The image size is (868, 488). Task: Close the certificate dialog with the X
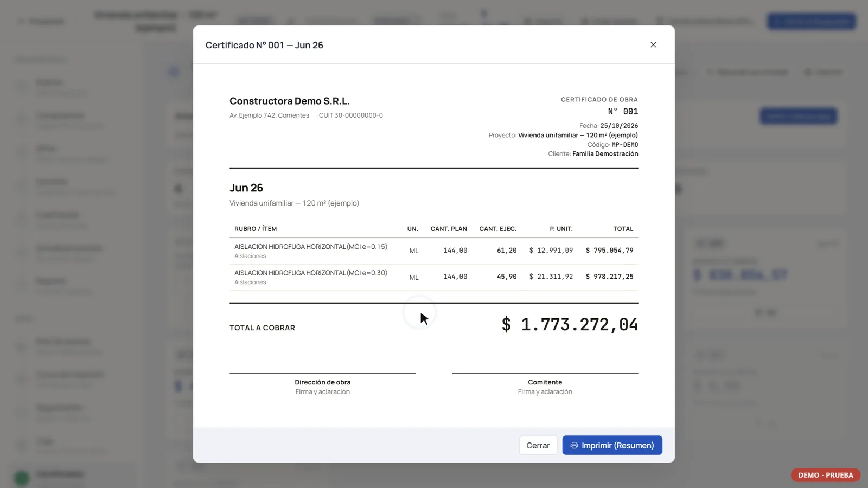(x=653, y=44)
